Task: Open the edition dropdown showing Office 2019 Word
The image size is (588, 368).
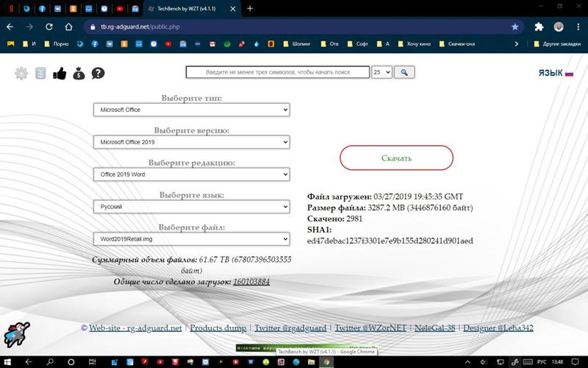Action: click(x=192, y=174)
